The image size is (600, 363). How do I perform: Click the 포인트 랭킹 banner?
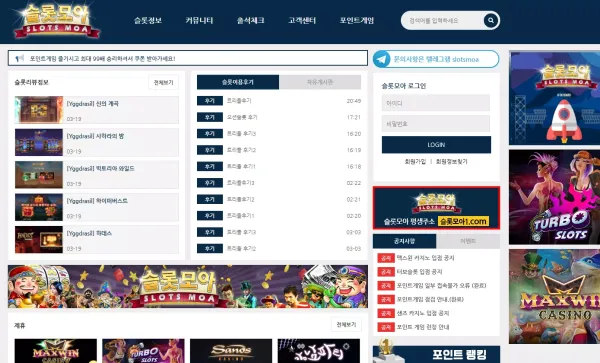pos(436,354)
